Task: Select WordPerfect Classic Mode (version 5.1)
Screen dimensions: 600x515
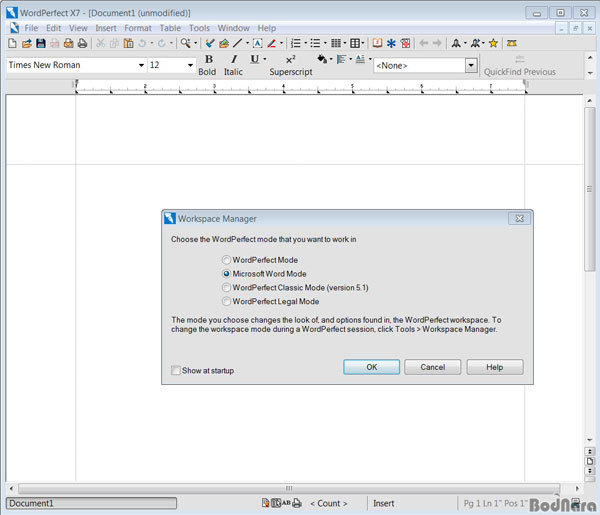Action: (x=227, y=287)
